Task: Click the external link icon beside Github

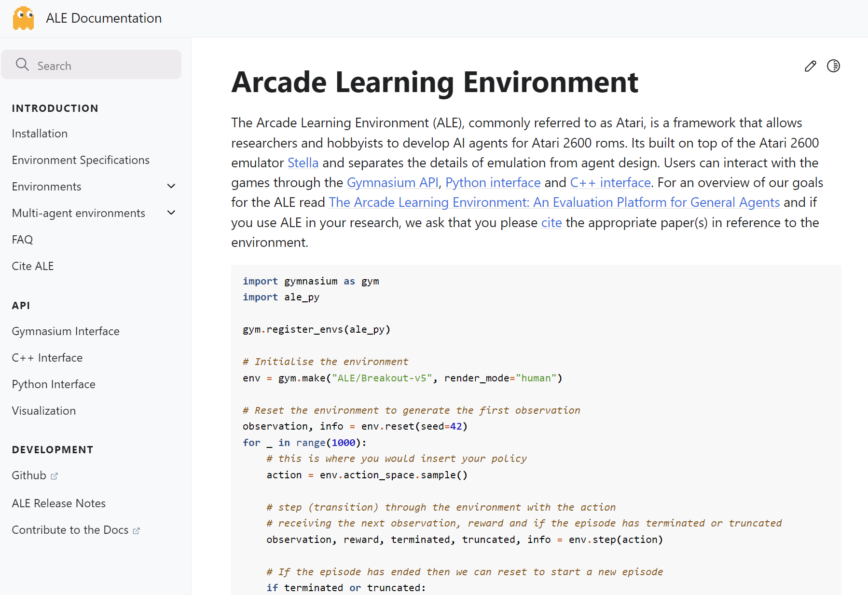Action: point(54,476)
